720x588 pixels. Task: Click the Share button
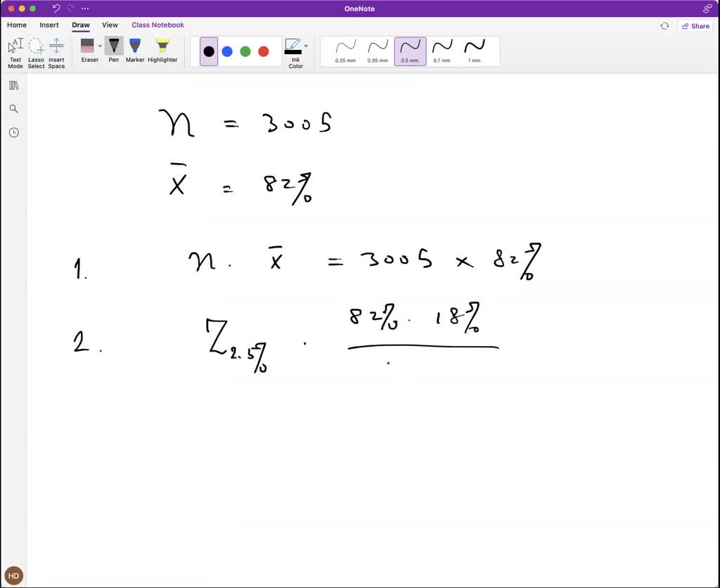click(x=695, y=26)
